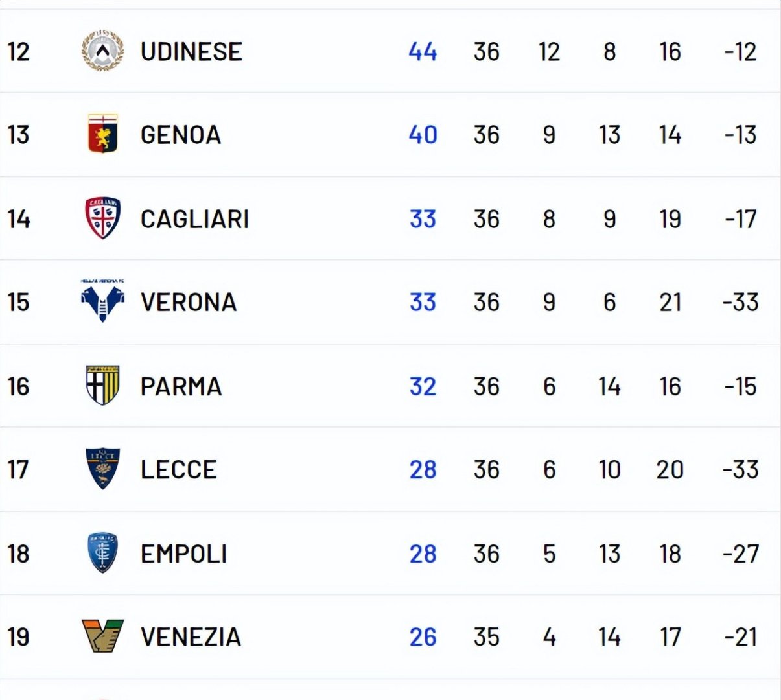Click Venezia's 26 points value
781x700 pixels.
423,637
